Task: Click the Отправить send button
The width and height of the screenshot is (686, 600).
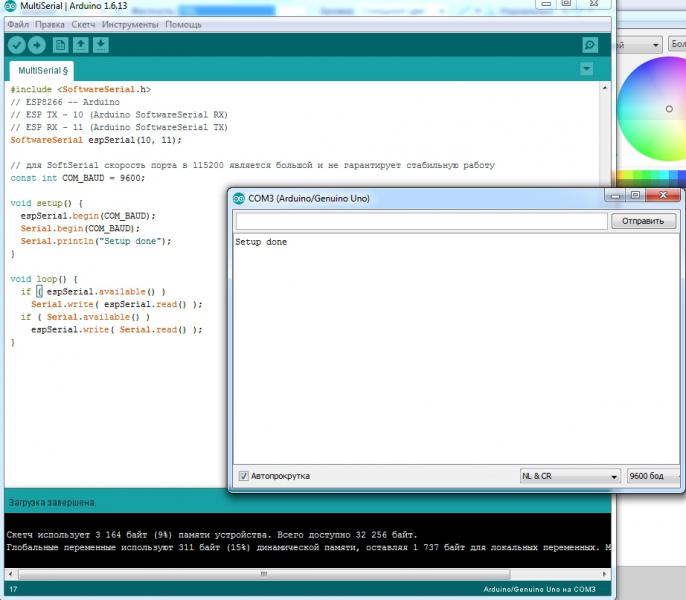Action: pos(643,221)
